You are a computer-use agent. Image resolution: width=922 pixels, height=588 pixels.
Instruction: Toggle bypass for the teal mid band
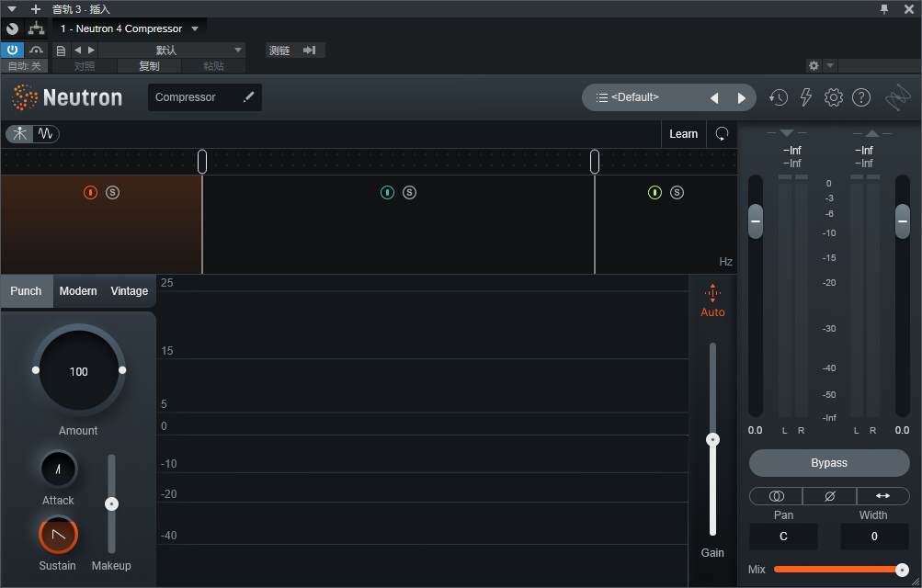[387, 192]
